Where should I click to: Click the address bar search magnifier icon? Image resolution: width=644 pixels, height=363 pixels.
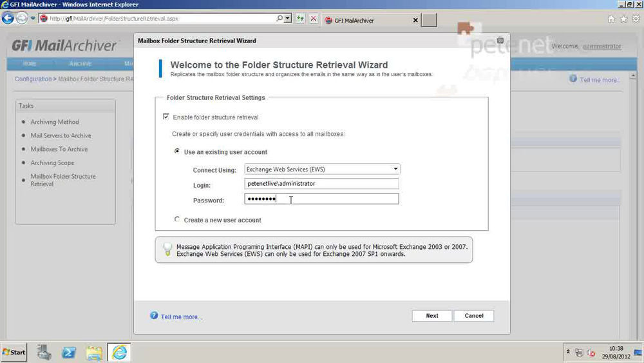point(279,19)
